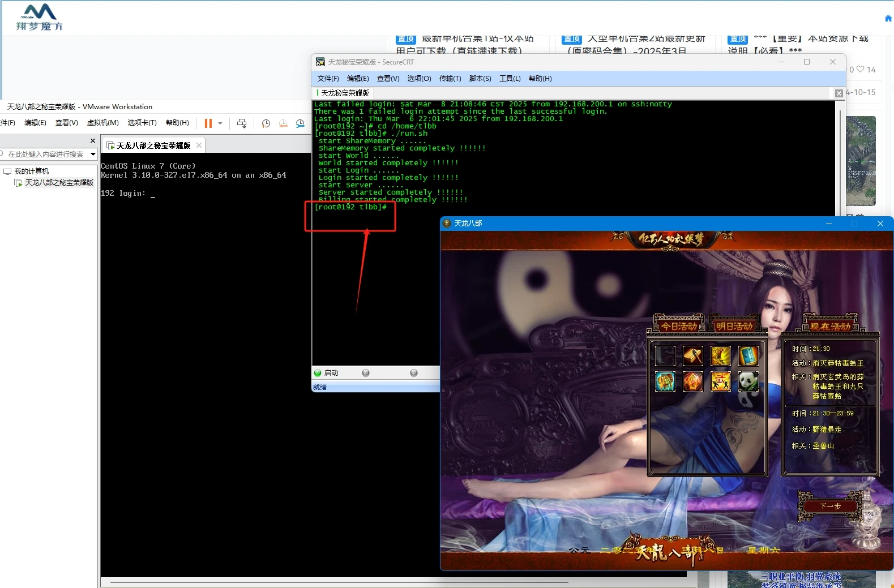
Task: Open SecureCRT 文件(F) menu
Action: [328, 79]
